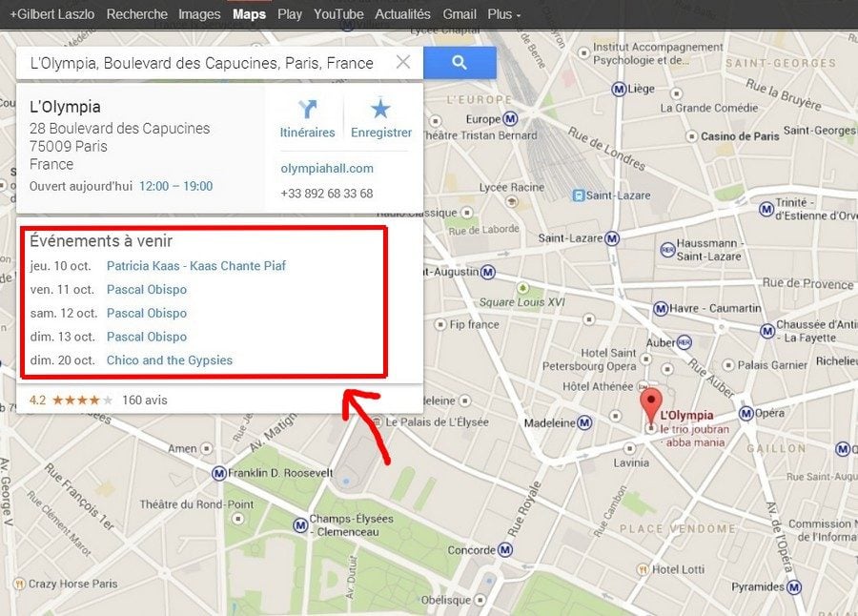Open +Gilbert Laszlo profile link
858x616 pixels.
[x=52, y=14]
